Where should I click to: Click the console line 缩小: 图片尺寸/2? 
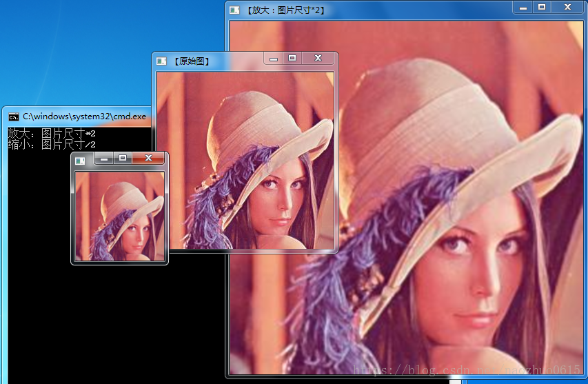[x=52, y=144]
